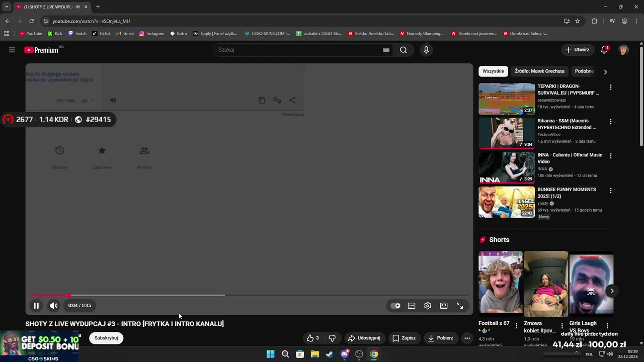Mute the tab via speaker icon
644x362 pixels.
[x=77, y=7]
